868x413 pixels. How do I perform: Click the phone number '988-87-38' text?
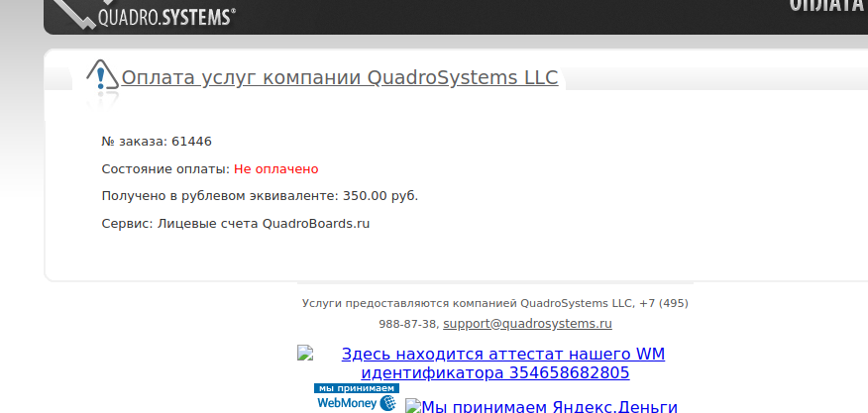(x=408, y=324)
